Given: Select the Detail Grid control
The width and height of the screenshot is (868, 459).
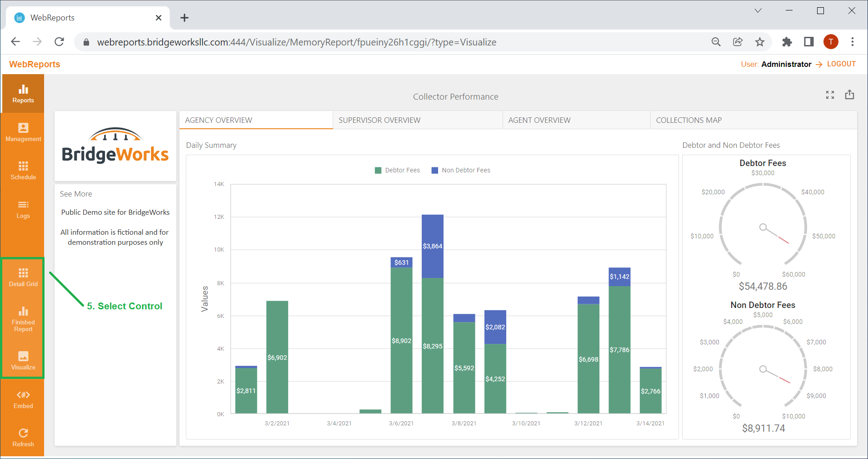Looking at the screenshot, I should pyautogui.click(x=23, y=277).
